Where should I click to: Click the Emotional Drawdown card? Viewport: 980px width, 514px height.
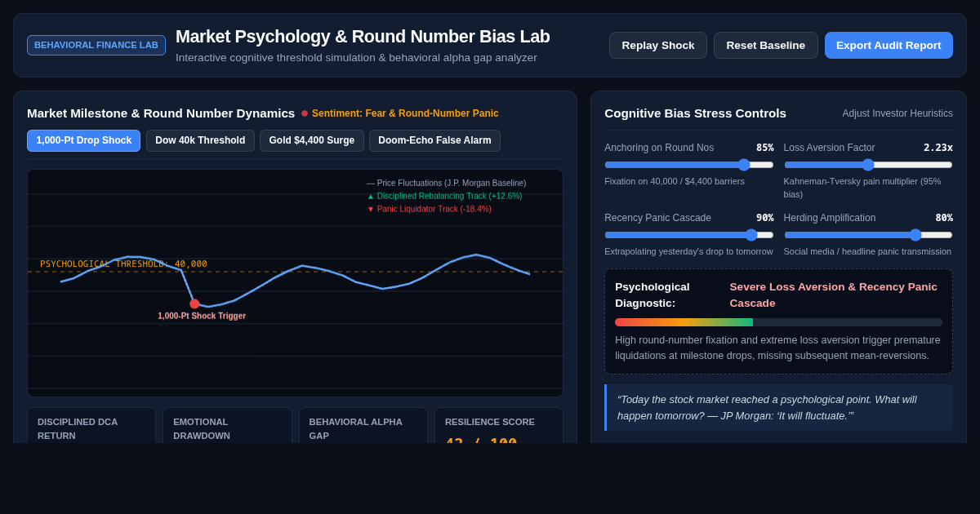pyautogui.click(x=227, y=426)
